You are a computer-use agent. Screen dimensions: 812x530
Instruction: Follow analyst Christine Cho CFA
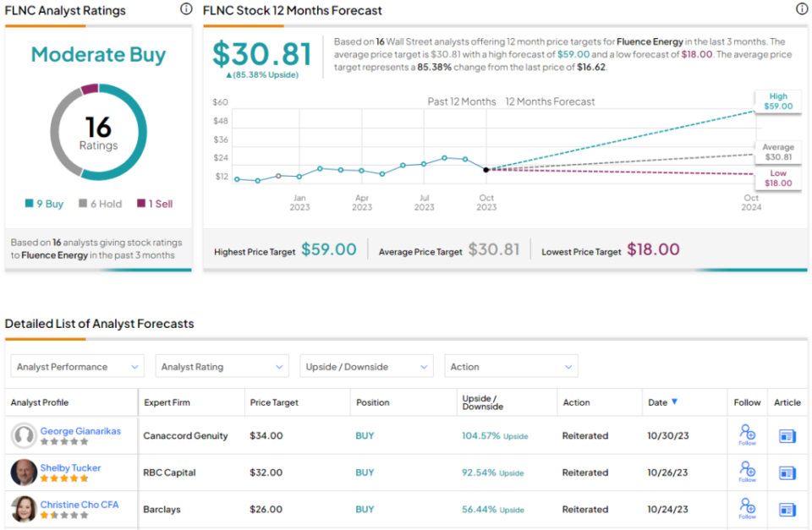747,509
